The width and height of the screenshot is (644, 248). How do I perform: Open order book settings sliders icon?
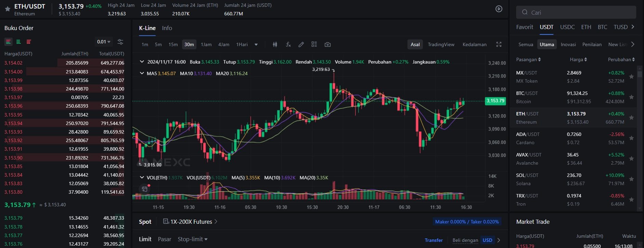pos(120,42)
